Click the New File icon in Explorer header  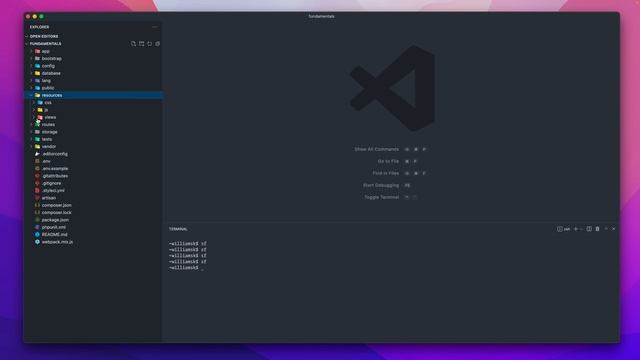click(x=133, y=44)
